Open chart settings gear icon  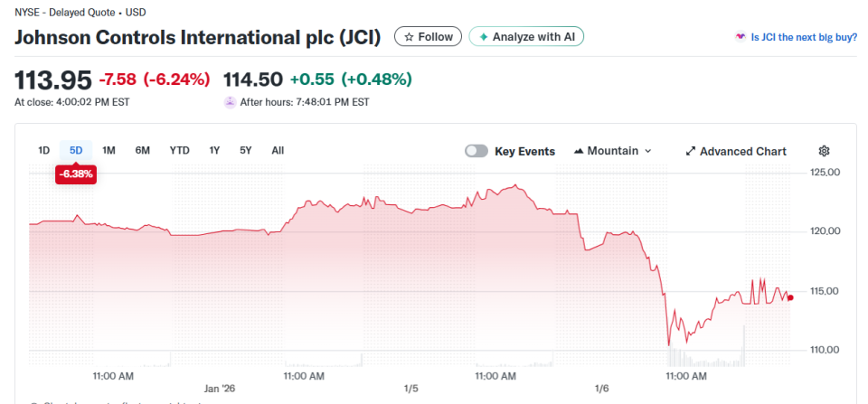tap(824, 151)
